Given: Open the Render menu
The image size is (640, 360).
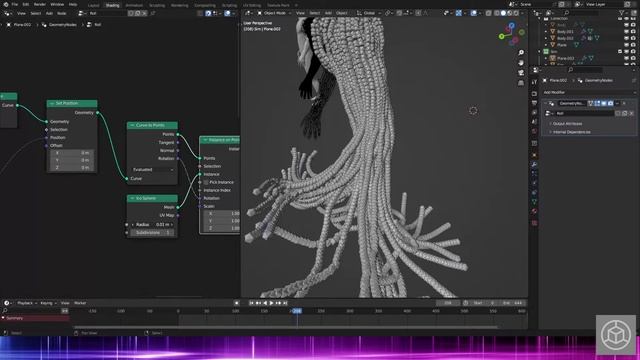Looking at the screenshot, I should (x=40, y=4).
